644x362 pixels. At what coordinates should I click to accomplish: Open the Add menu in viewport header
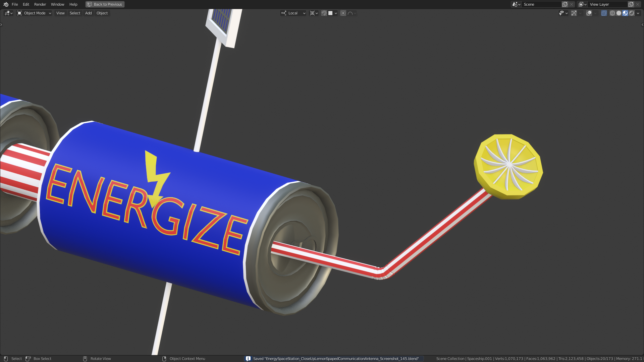(88, 13)
